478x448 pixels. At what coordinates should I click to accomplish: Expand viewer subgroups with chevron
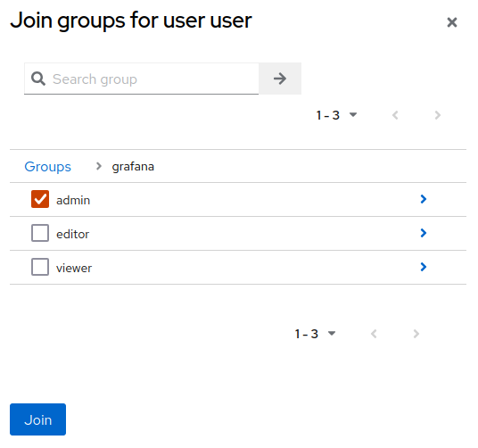click(423, 267)
